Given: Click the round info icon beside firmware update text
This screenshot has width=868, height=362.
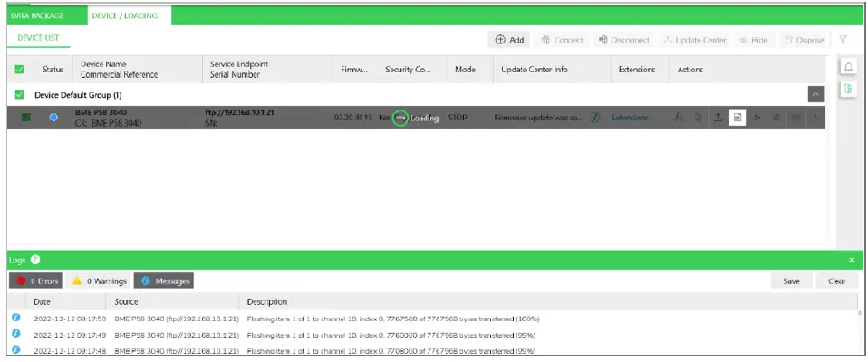Looking at the screenshot, I should 595,118.
